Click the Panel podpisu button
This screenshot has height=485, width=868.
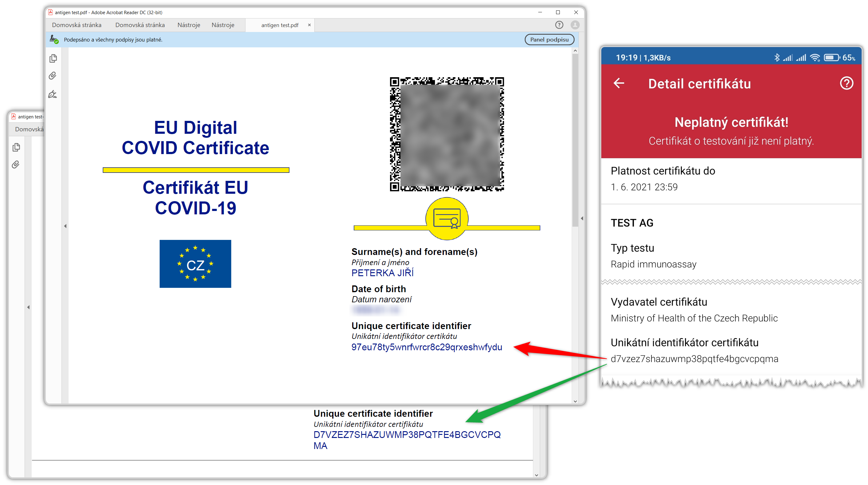(549, 40)
